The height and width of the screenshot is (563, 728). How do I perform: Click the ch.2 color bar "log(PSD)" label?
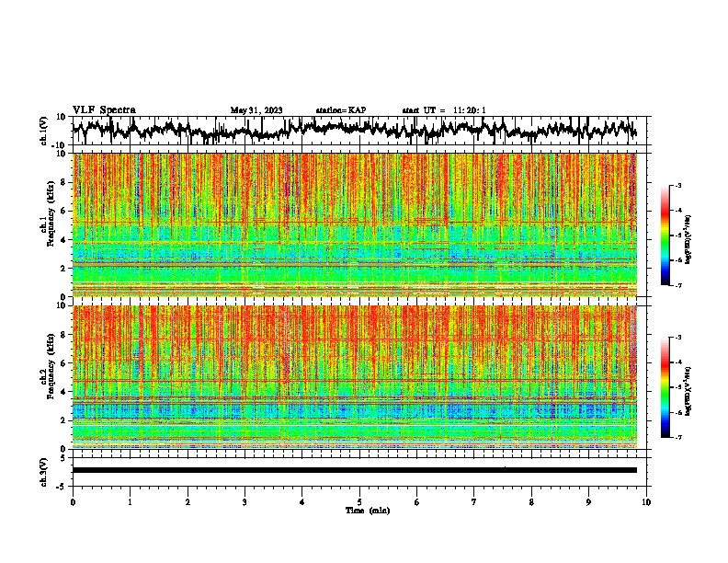[688, 392]
